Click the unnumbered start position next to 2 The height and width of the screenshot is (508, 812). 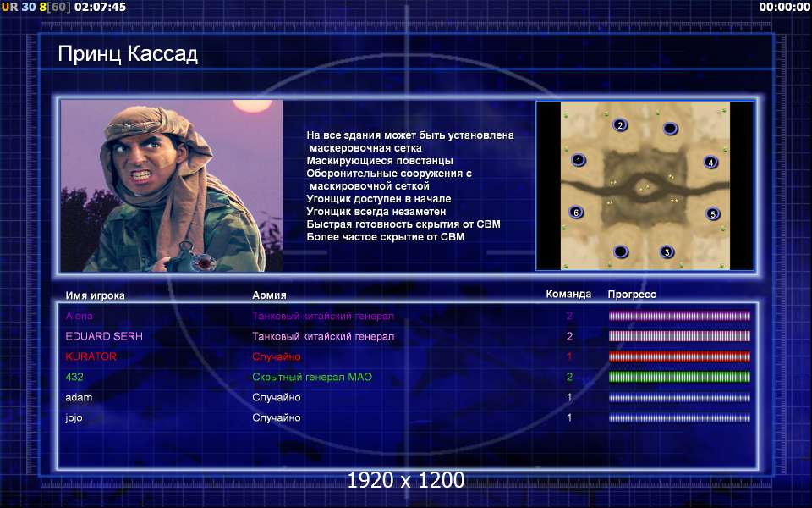[x=670, y=128]
